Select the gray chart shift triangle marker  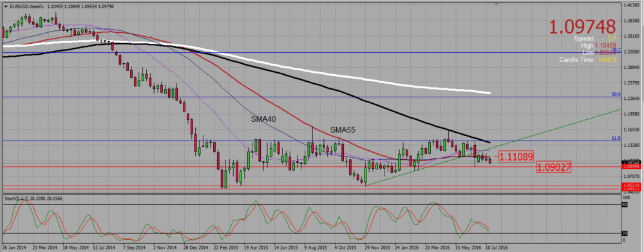(497, 4)
